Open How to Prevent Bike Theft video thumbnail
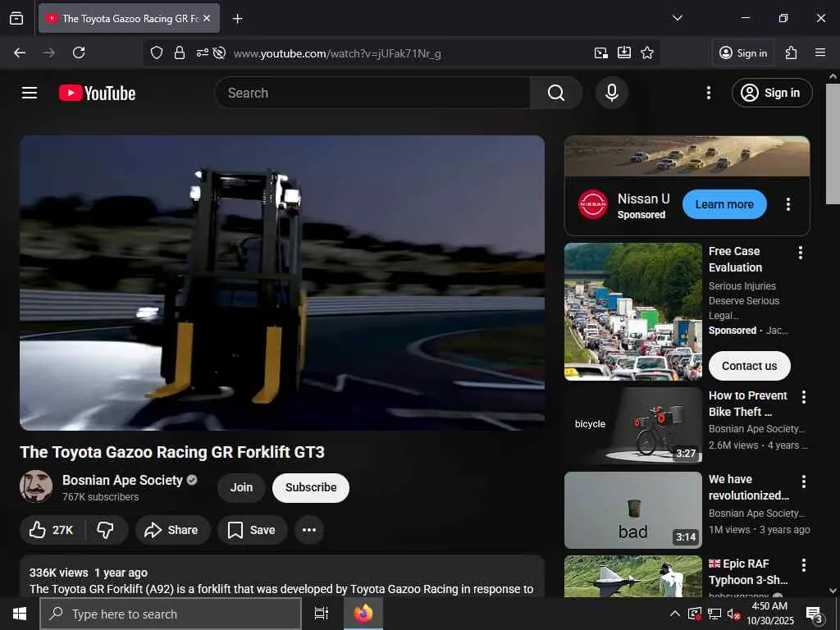The image size is (840, 630). pos(632,424)
